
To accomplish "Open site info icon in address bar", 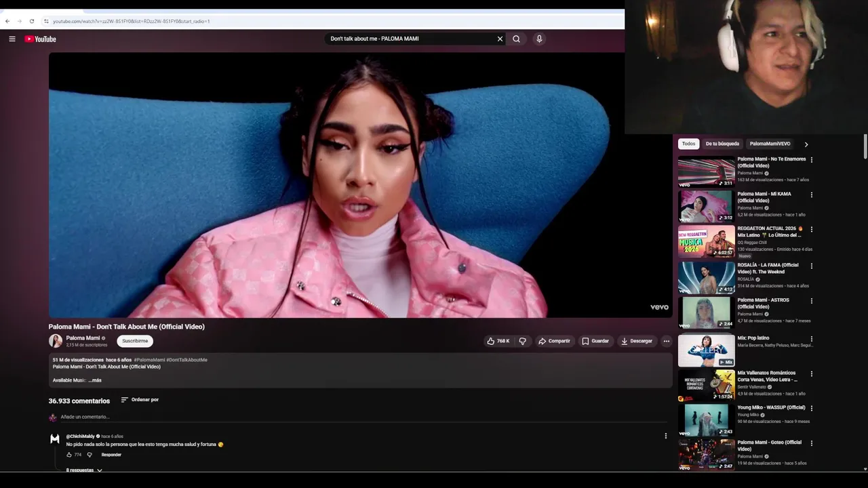I will [46, 21].
